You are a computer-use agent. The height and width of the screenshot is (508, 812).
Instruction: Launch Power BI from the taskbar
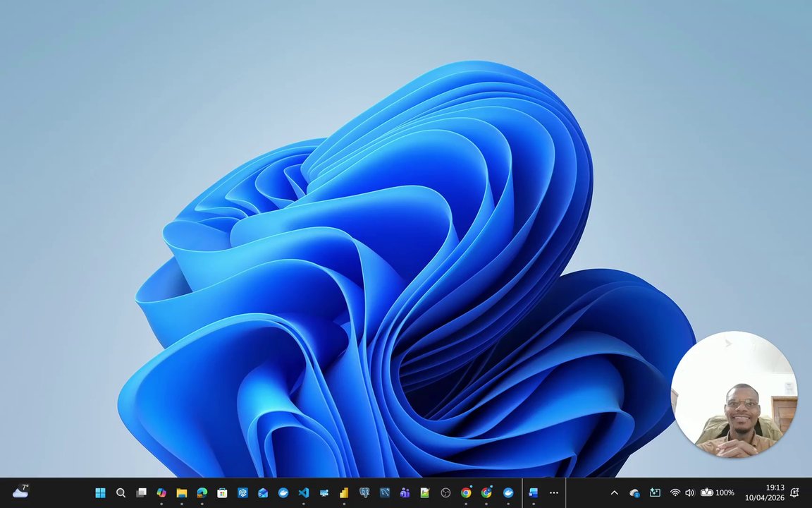click(x=344, y=492)
